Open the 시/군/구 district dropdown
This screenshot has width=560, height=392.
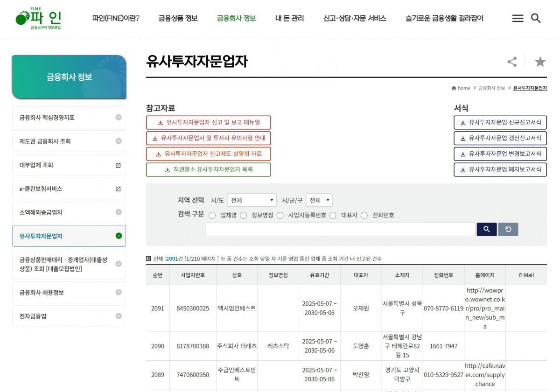[x=319, y=200]
